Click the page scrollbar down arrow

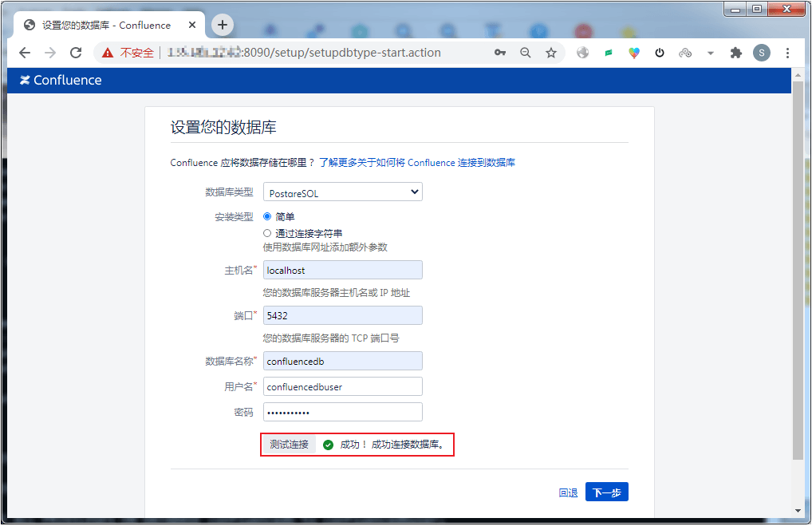[798, 511]
